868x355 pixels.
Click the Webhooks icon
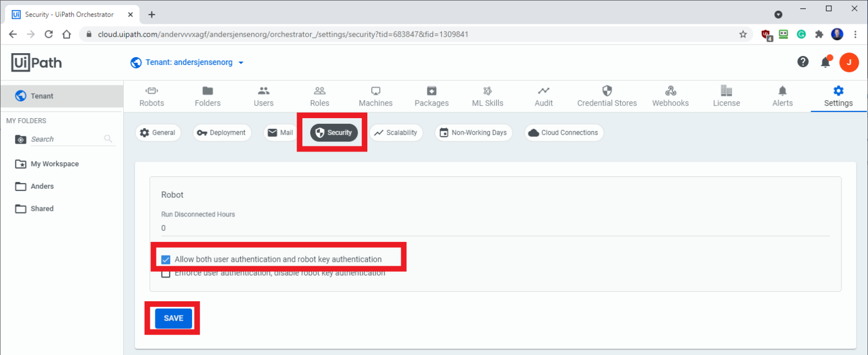pos(670,96)
